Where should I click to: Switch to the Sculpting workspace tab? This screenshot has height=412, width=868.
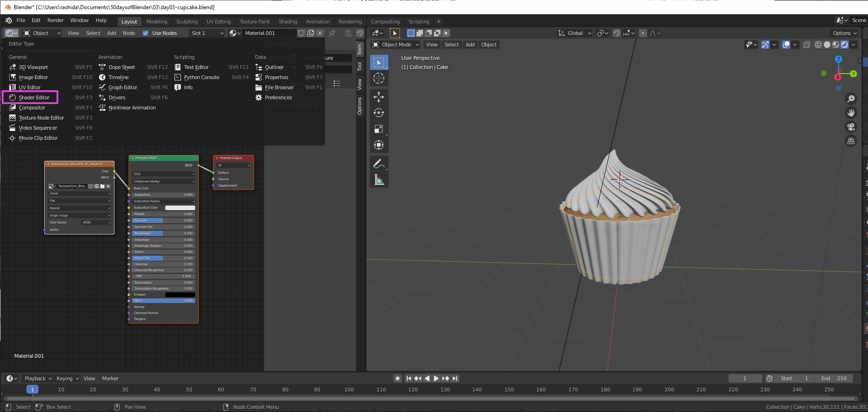tap(187, 22)
